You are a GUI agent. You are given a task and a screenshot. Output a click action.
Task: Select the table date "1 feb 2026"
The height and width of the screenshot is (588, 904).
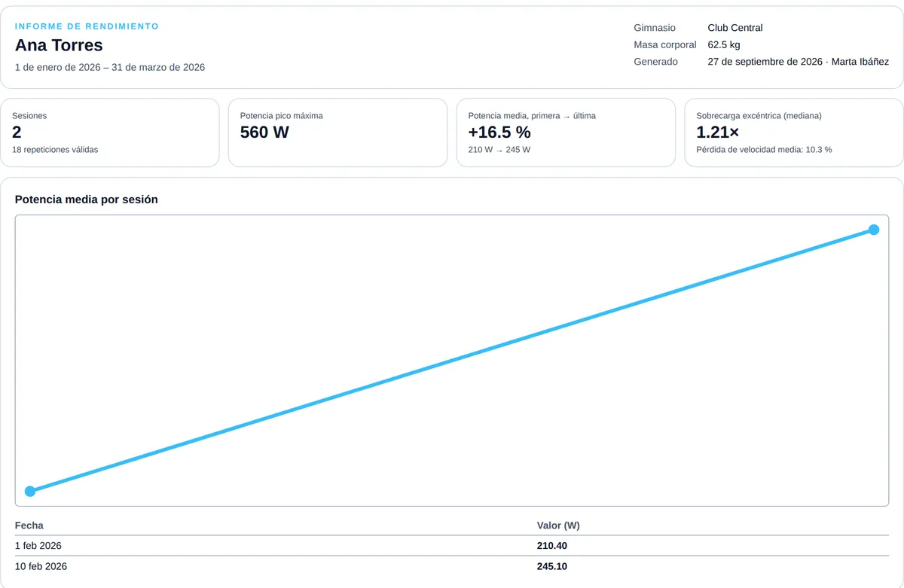38,546
